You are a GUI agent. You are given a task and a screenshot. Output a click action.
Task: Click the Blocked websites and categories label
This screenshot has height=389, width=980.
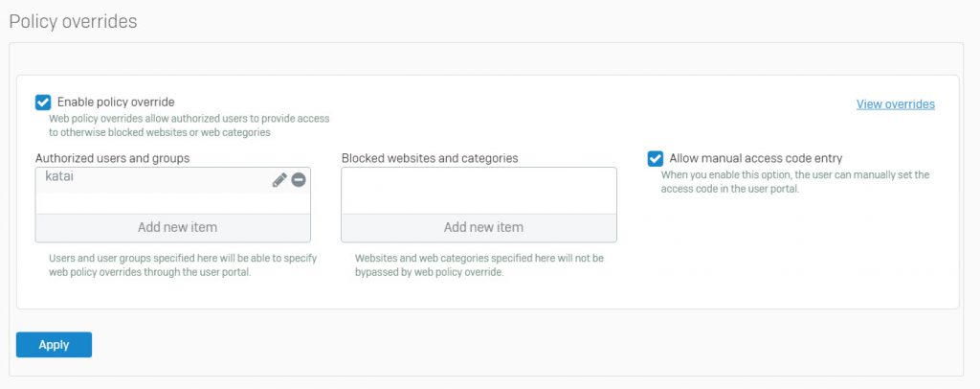(x=430, y=158)
